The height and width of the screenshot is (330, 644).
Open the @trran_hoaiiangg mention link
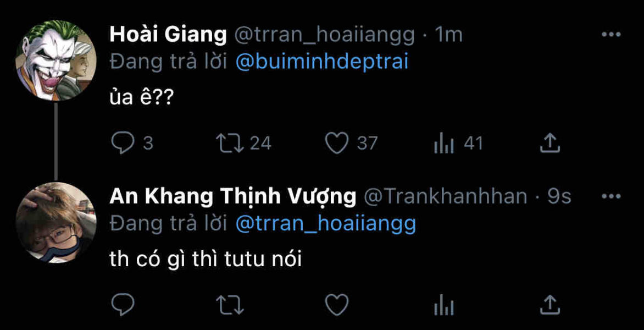pyautogui.click(x=325, y=223)
